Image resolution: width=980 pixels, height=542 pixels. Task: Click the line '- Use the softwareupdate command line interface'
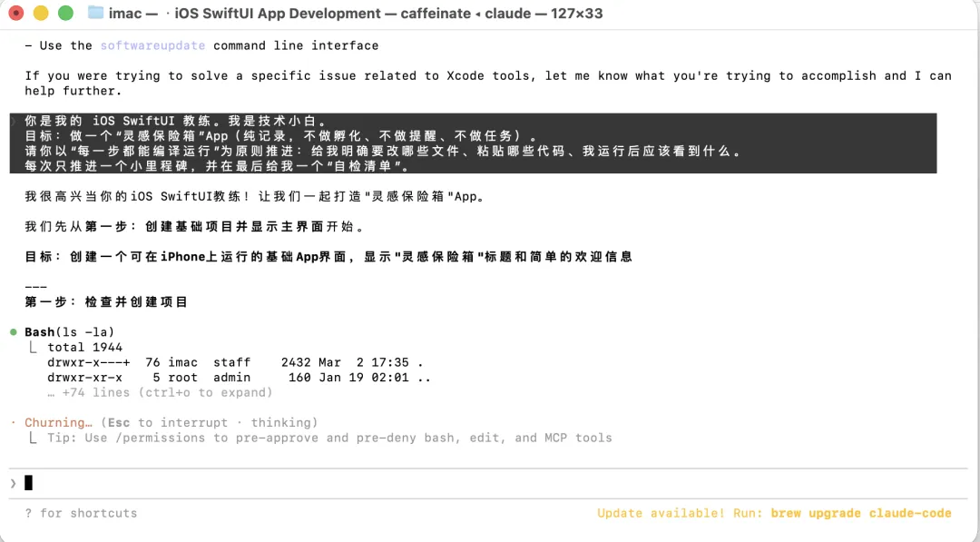coord(201,45)
